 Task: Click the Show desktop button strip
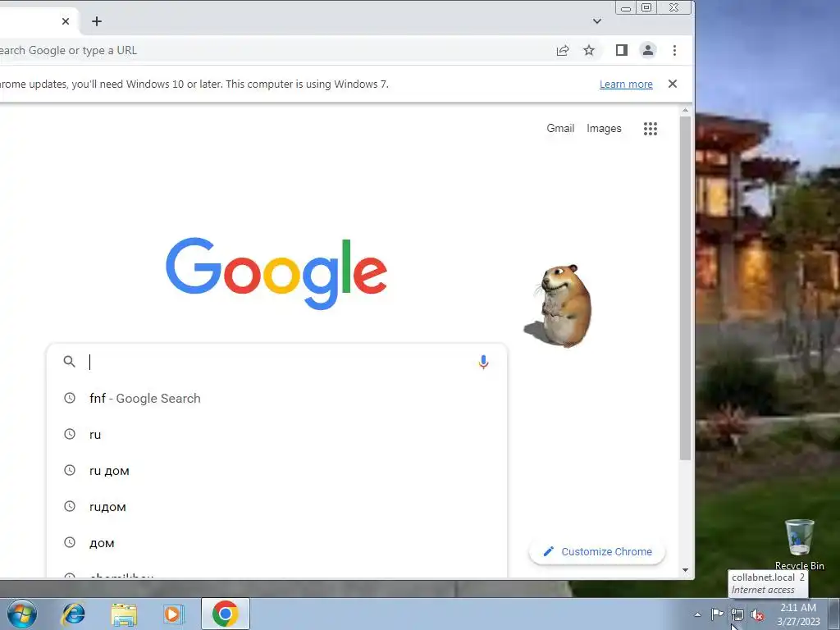pos(834,614)
